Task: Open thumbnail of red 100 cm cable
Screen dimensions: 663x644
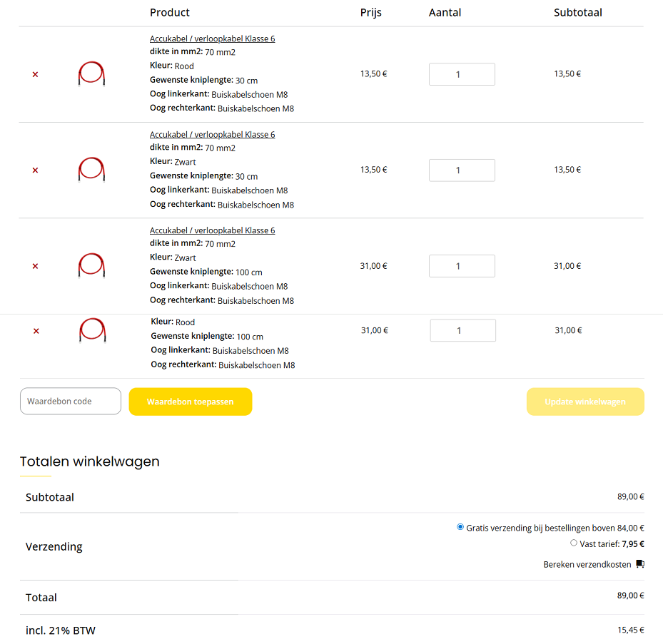Action: [93, 330]
